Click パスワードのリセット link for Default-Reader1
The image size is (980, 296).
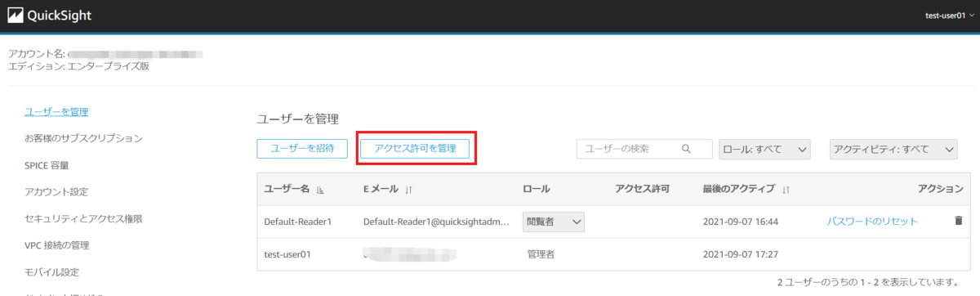pos(872,221)
